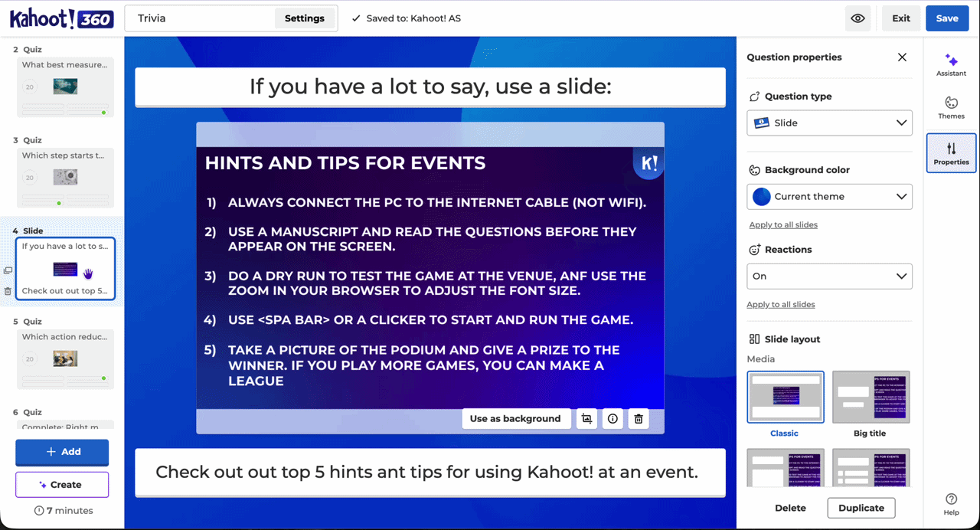The height and width of the screenshot is (530, 980).
Task: Click the Delete button in properties panel
Action: (x=790, y=508)
